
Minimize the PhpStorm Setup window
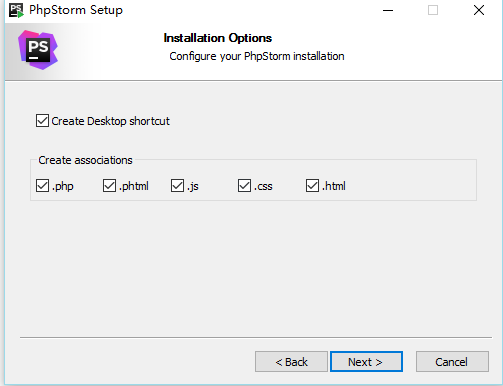point(388,10)
